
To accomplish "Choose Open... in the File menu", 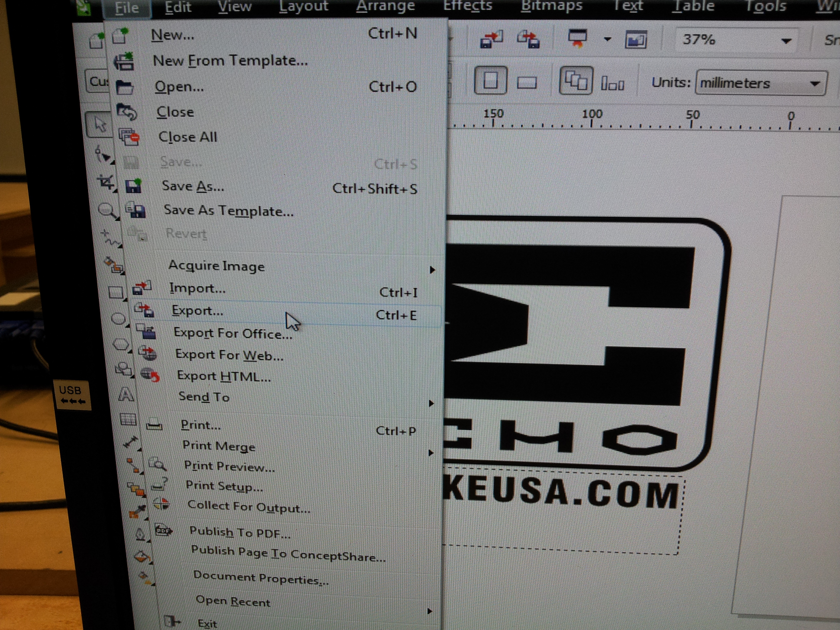I will click(x=277, y=87).
